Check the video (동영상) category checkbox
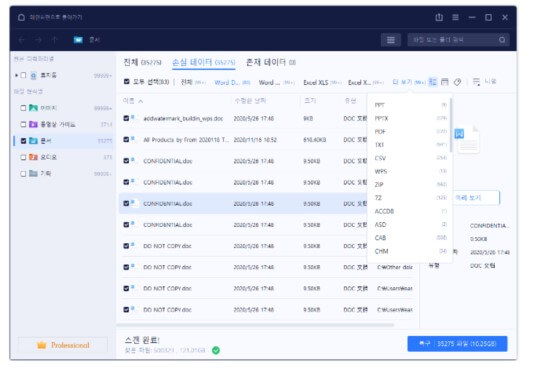The width and height of the screenshot is (533, 368). pos(23,124)
